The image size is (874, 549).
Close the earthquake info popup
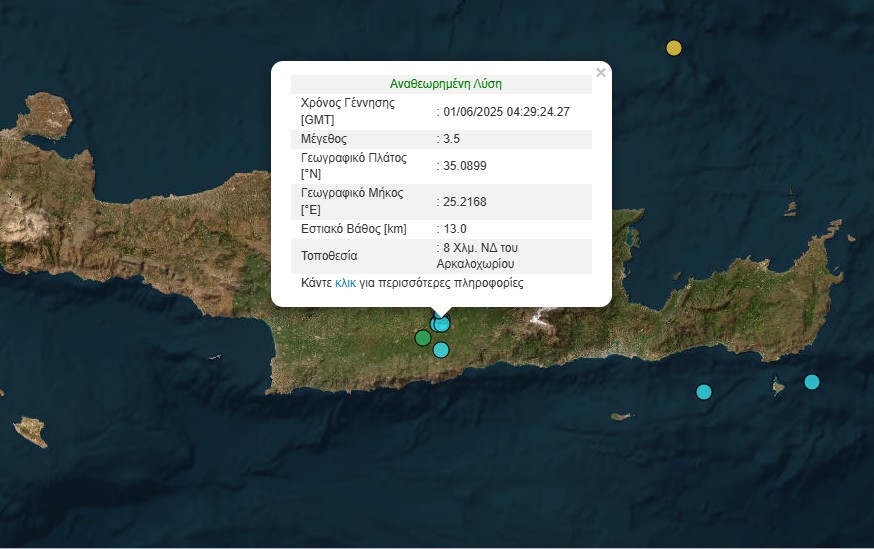600,73
